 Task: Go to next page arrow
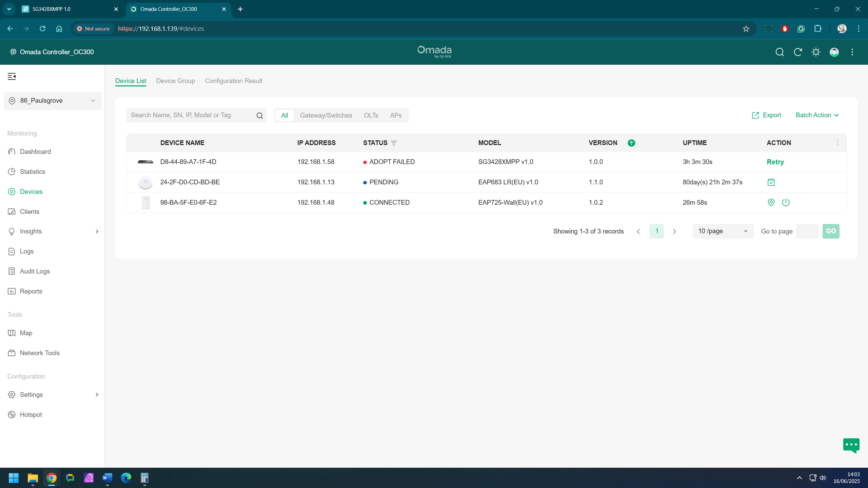(674, 231)
